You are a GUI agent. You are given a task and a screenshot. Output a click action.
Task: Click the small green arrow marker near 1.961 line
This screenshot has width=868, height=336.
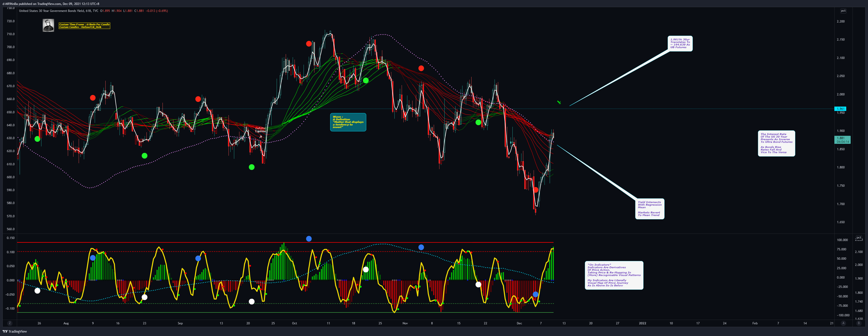tap(559, 102)
